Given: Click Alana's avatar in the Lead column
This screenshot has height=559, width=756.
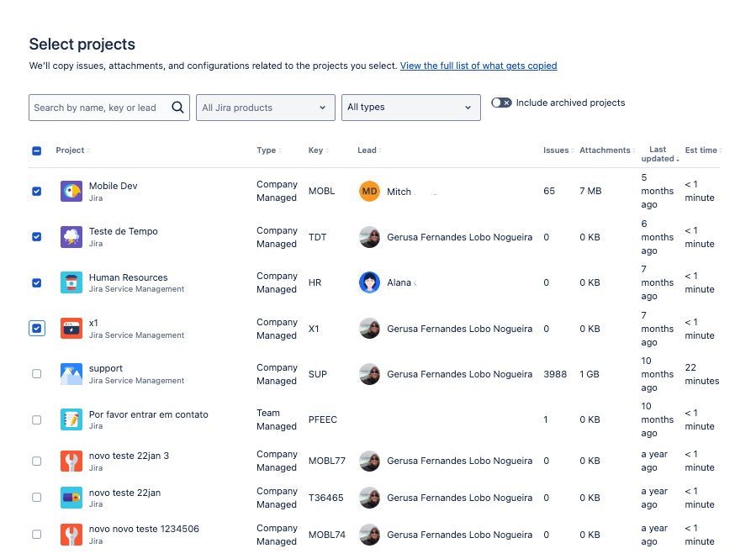Looking at the screenshot, I should pos(369,282).
